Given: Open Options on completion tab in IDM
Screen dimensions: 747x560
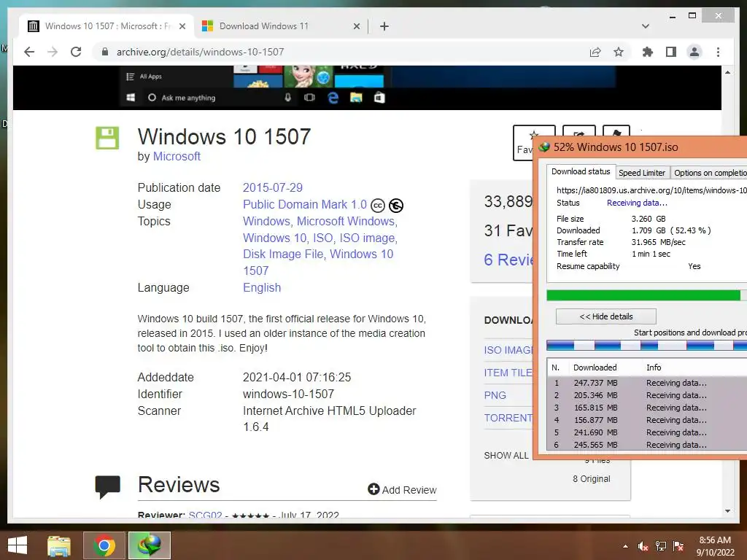Looking at the screenshot, I should pos(709,173).
